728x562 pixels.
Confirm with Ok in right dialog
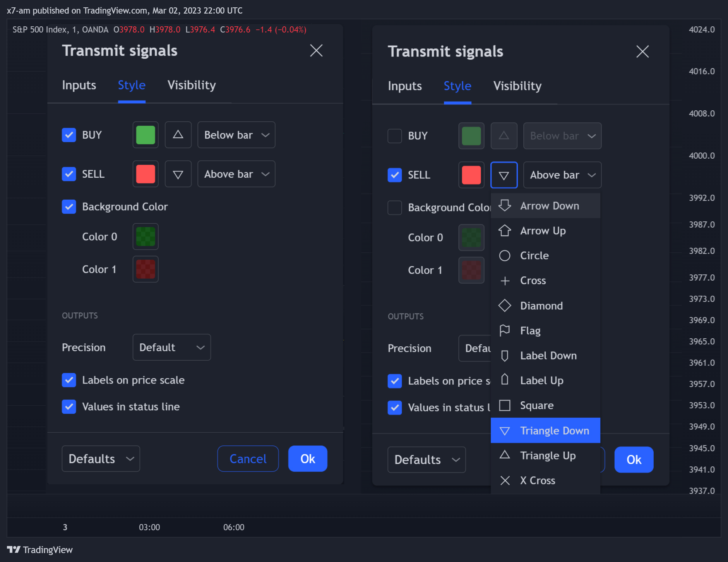tap(634, 459)
